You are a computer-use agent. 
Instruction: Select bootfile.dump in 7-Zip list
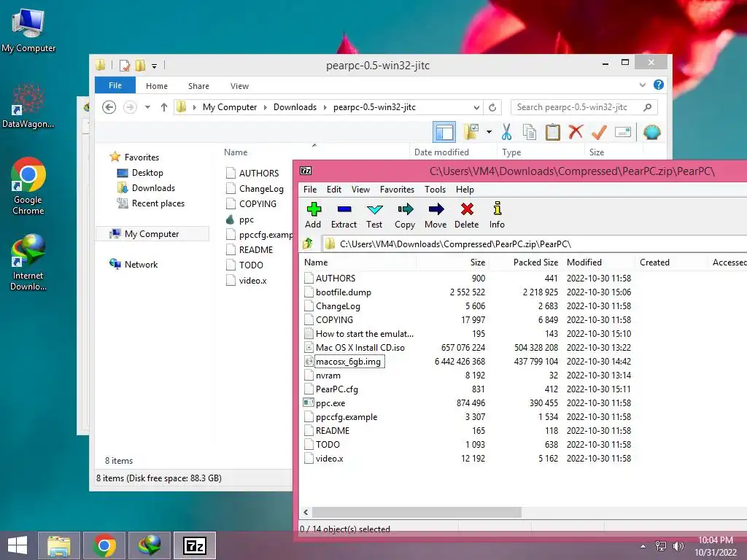(x=343, y=292)
